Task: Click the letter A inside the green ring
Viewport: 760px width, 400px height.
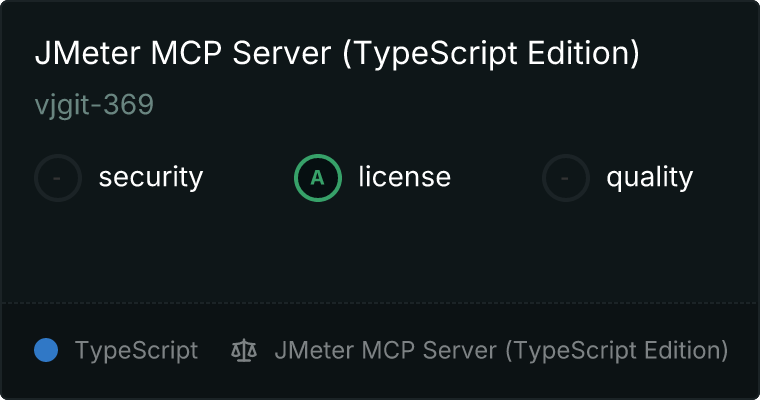Action: tap(317, 178)
